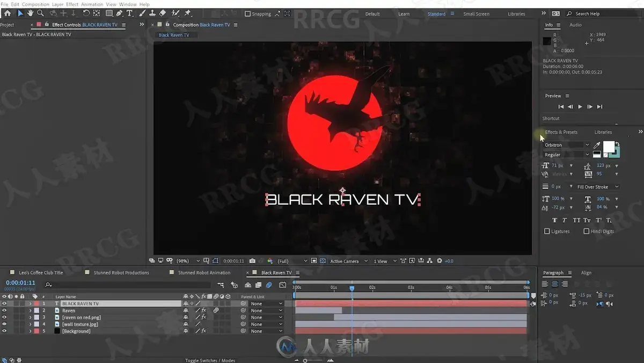
Task: Click the left-align paragraph button
Action: click(545, 284)
